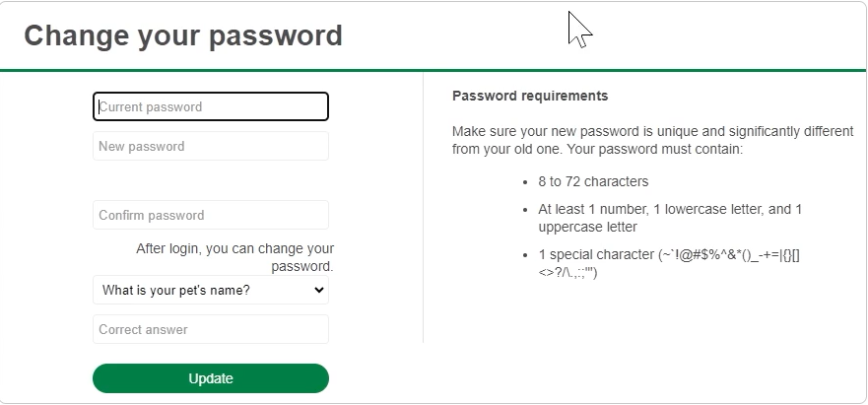
Task: Click the "At least 1 number" requirement line
Action: point(670,219)
